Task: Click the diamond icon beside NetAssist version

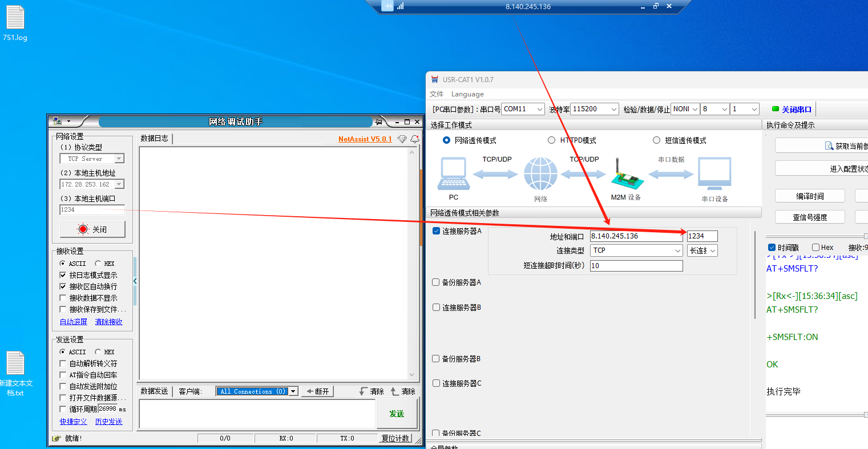Action: pyautogui.click(x=402, y=139)
